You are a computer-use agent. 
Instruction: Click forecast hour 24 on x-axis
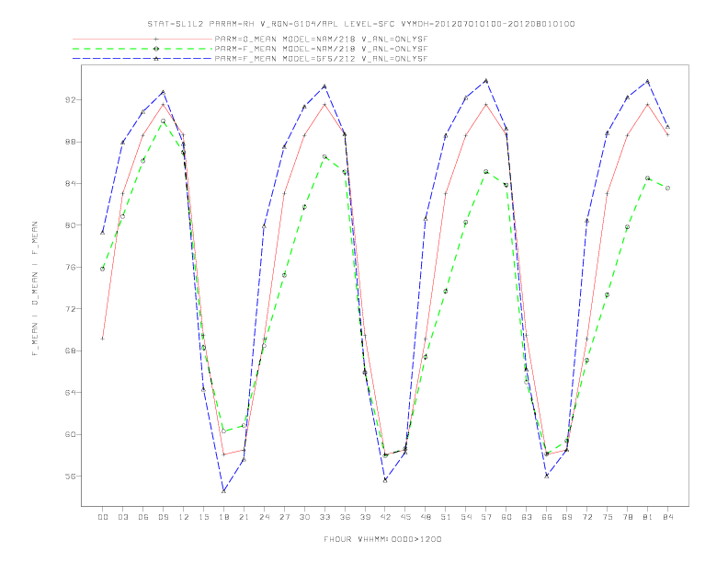(264, 517)
